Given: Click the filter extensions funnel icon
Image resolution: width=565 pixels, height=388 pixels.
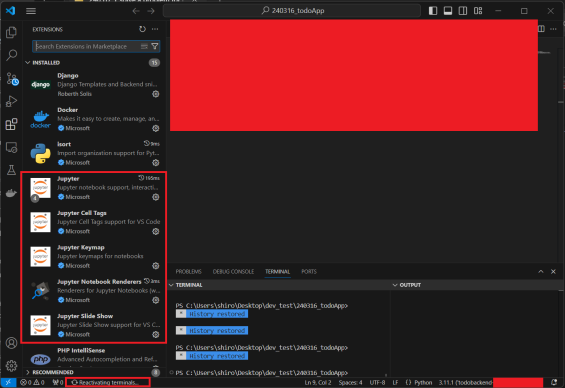Looking at the screenshot, I should (x=155, y=46).
